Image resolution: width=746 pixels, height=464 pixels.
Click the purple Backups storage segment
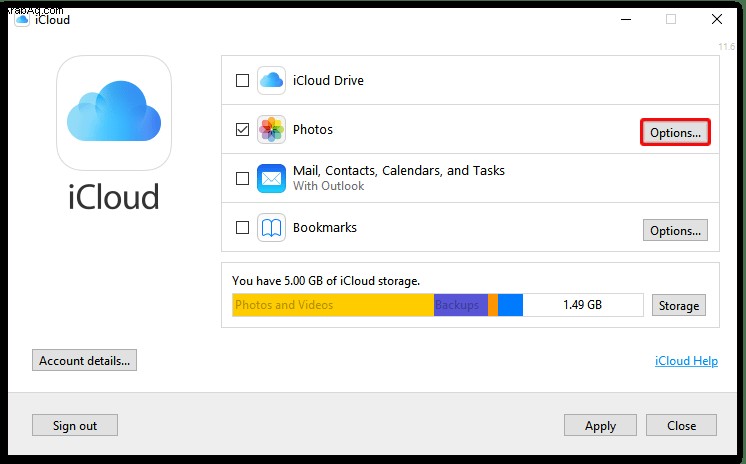pyautogui.click(x=461, y=305)
